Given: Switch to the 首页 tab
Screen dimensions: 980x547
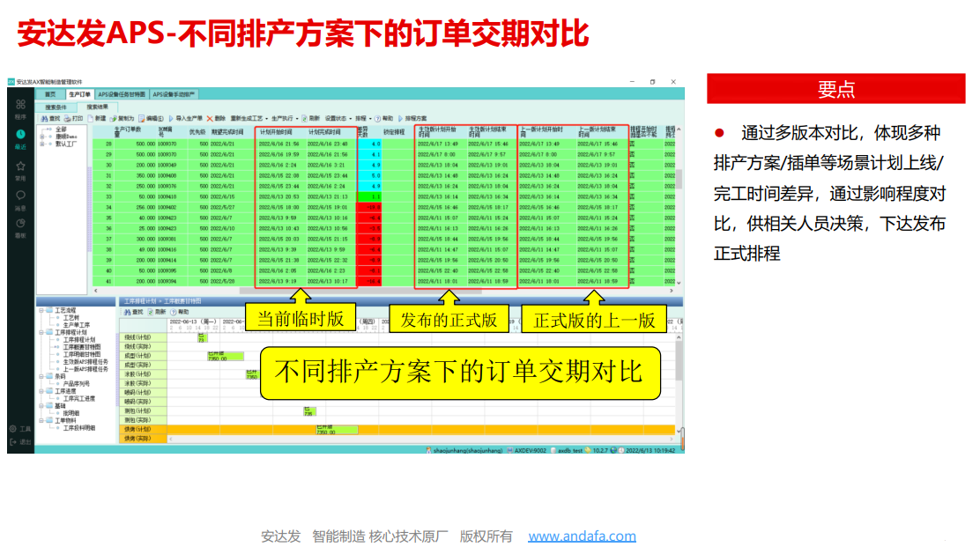Looking at the screenshot, I should [50, 94].
